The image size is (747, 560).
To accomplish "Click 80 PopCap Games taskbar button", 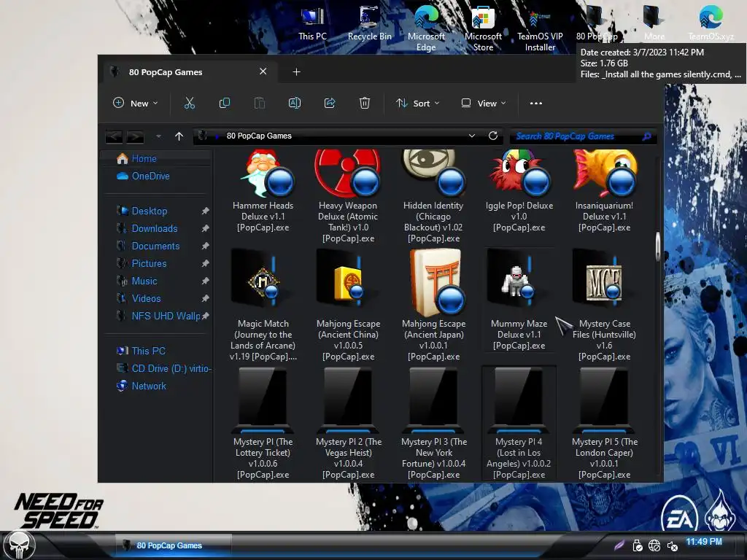I will [174, 545].
